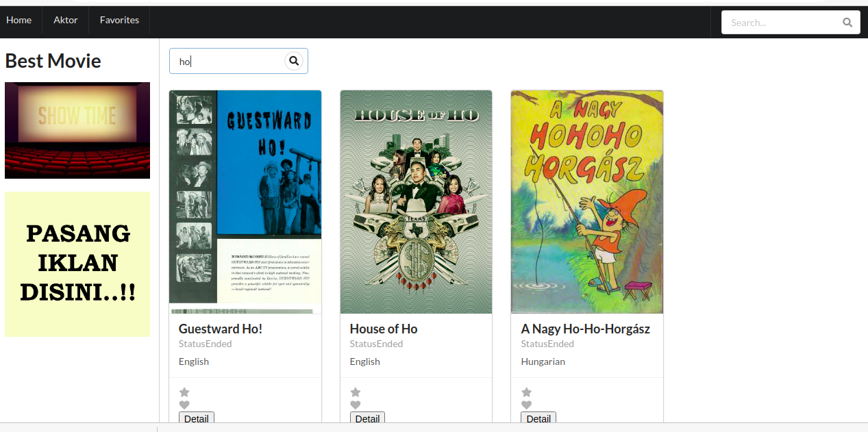
Task: Click the star icon on A Nagy Ho-Ho-Horgász card
Action: click(x=526, y=392)
